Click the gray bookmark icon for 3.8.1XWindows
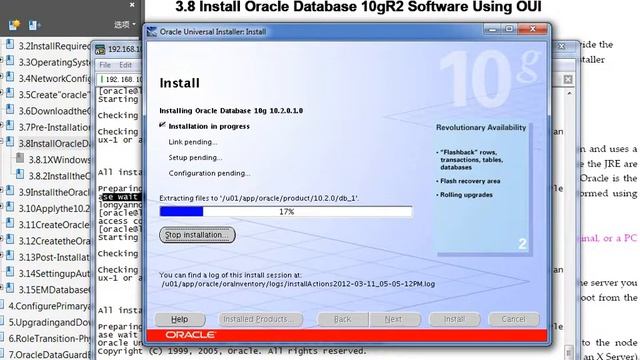The width and height of the screenshot is (640, 360). coord(20,158)
